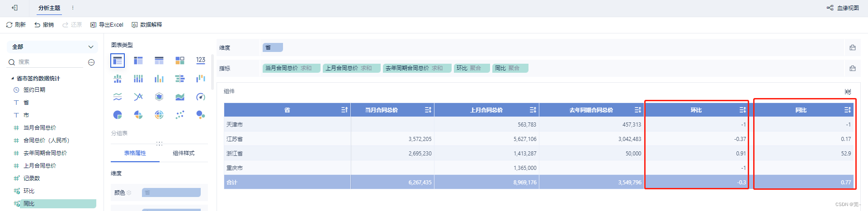Click sort icon in 省 column header
Image resolution: width=868 pixels, height=211 pixels.
[344, 110]
